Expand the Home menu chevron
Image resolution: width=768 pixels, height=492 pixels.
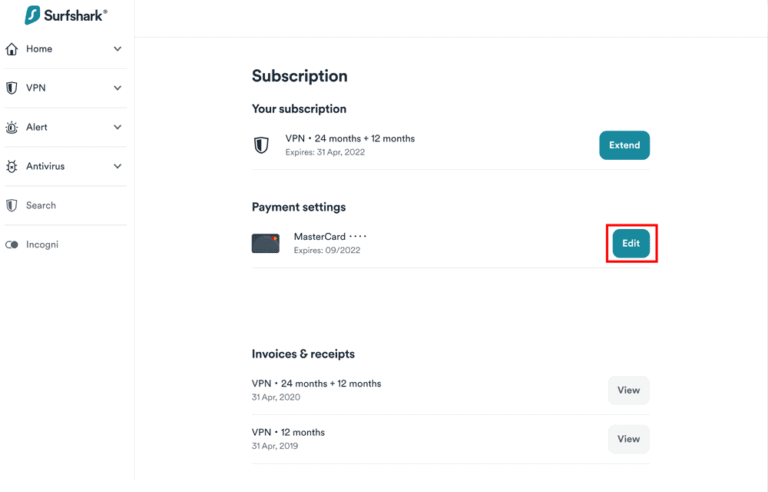tap(117, 49)
